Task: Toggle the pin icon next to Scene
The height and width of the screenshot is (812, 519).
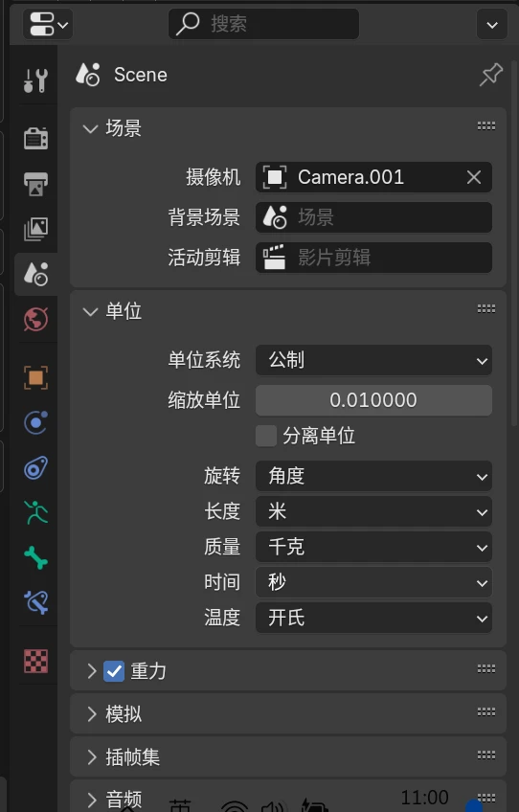Action: pyautogui.click(x=490, y=75)
